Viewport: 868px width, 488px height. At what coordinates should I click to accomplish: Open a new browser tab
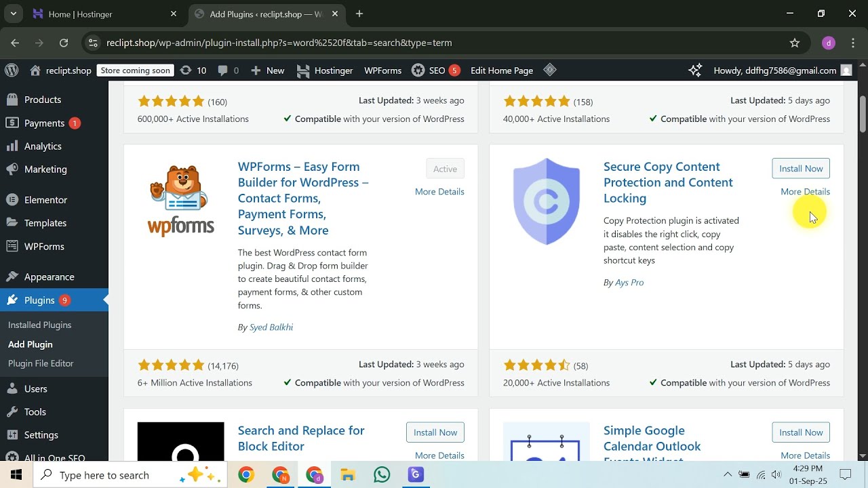pos(359,14)
